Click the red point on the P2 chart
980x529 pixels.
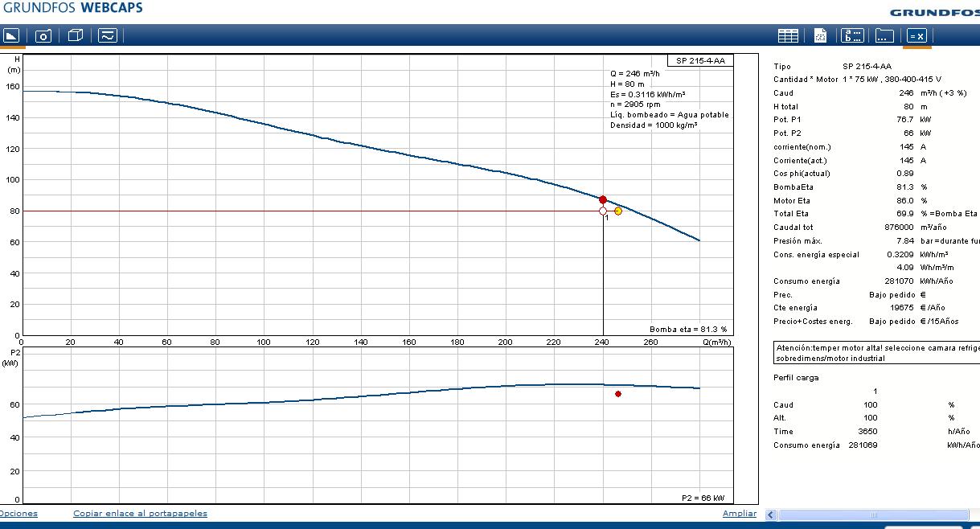[618, 394]
